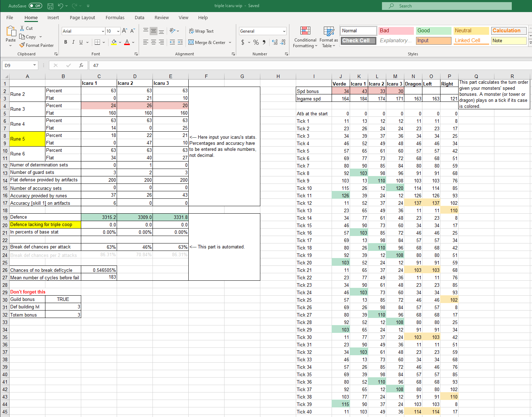532x417 pixels.
Task: Toggle the AutoSave switch
Action: [x=35, y=6]
